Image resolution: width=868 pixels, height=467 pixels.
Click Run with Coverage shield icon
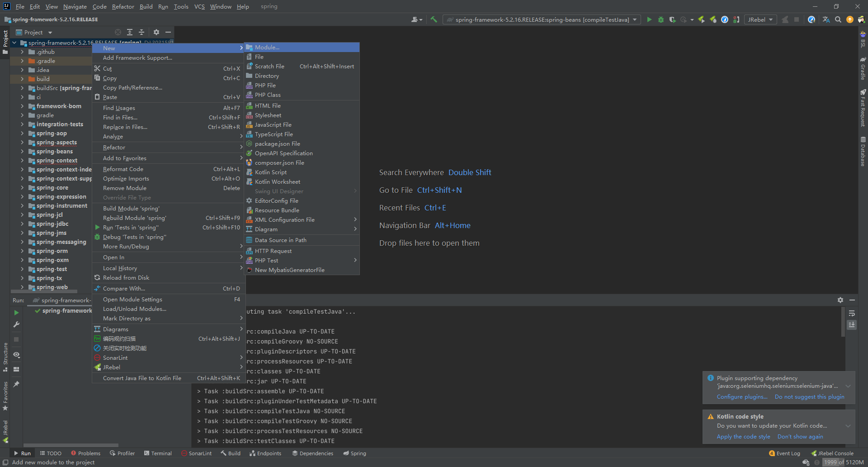673,19
